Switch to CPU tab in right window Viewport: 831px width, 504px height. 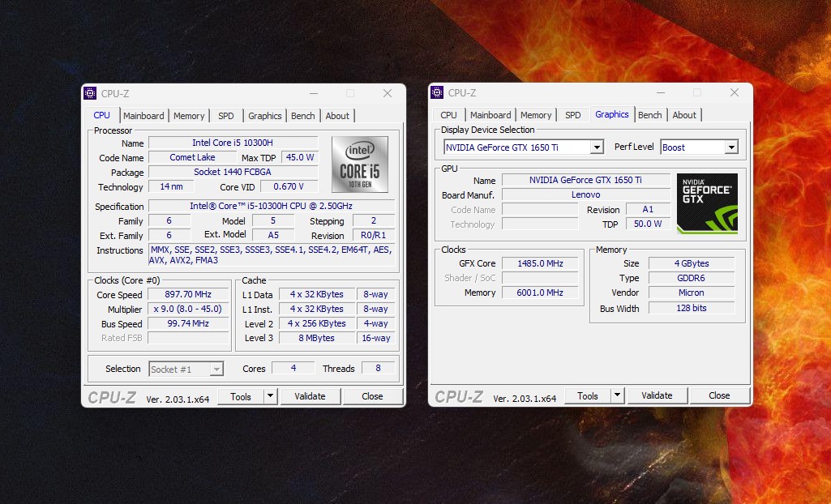448,115
